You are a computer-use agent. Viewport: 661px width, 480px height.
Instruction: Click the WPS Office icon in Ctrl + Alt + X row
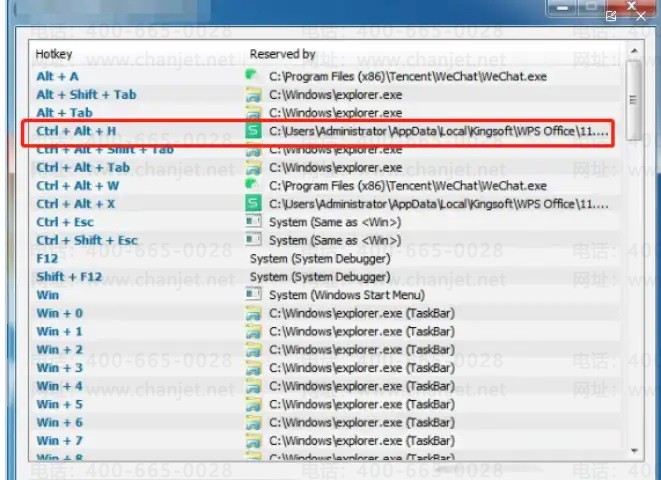tap(253, 204)
